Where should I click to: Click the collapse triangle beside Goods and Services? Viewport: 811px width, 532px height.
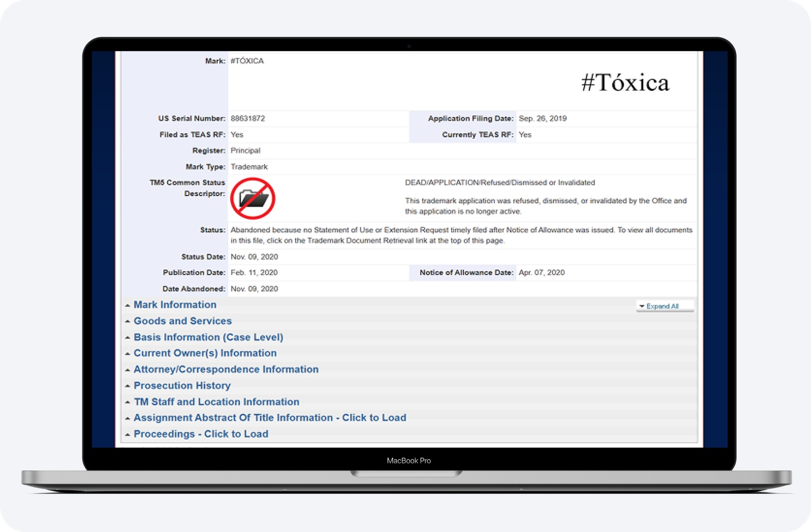(128, 321)
